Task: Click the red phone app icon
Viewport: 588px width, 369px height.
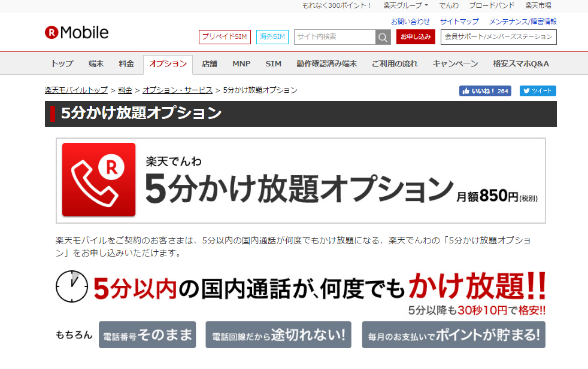Action: [99, 179]
